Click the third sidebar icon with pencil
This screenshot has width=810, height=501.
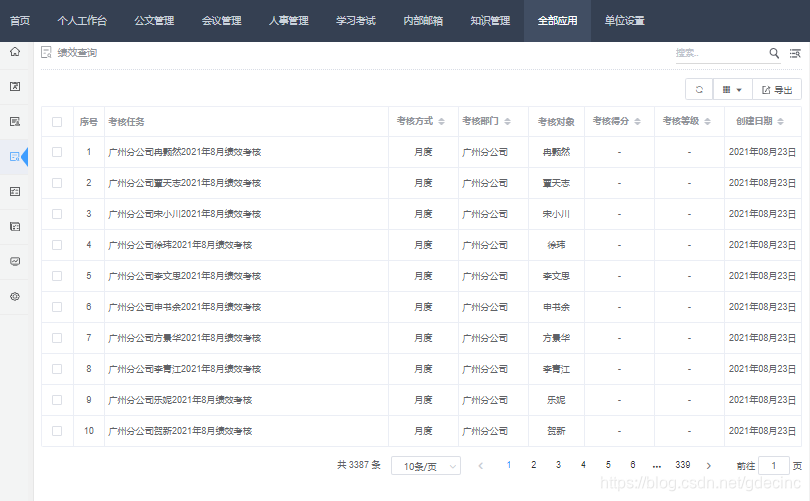(x=15, y=121)
